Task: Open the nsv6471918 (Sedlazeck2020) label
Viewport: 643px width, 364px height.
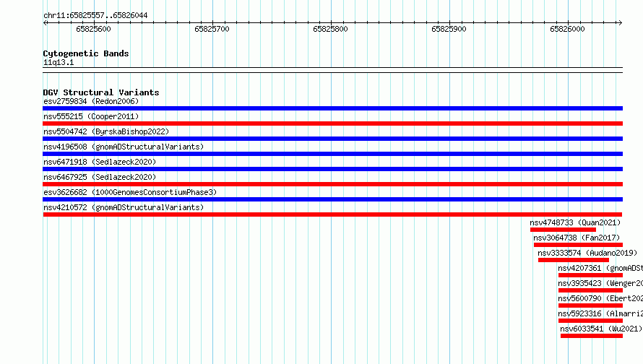Action: coord(100,162)
